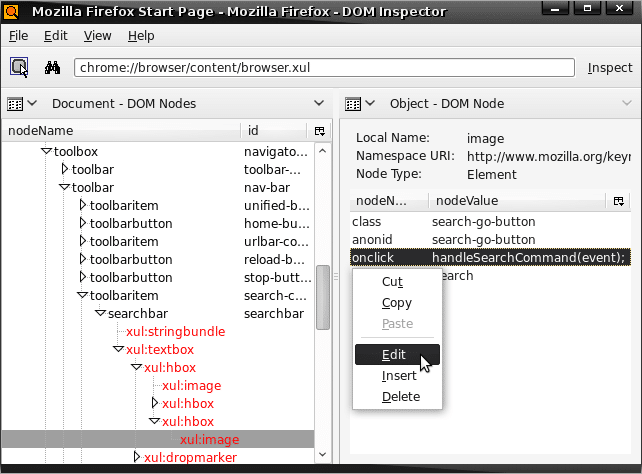Choose Delete from the context menu

(x=400, y=397)
